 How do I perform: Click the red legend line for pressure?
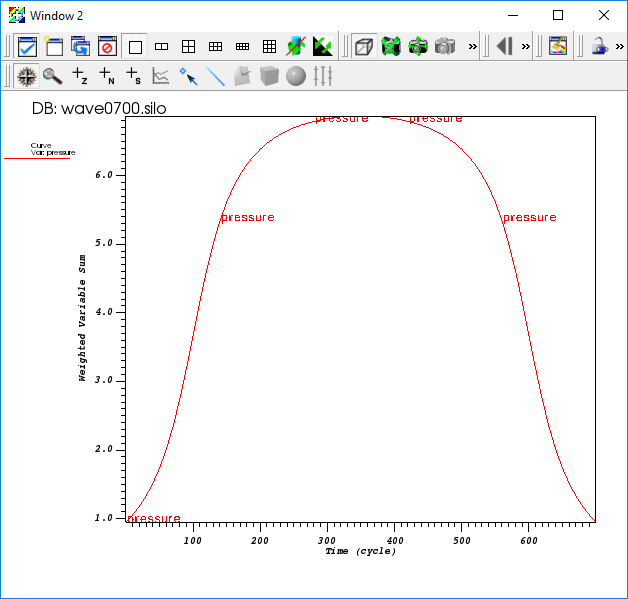coord(37,159)
